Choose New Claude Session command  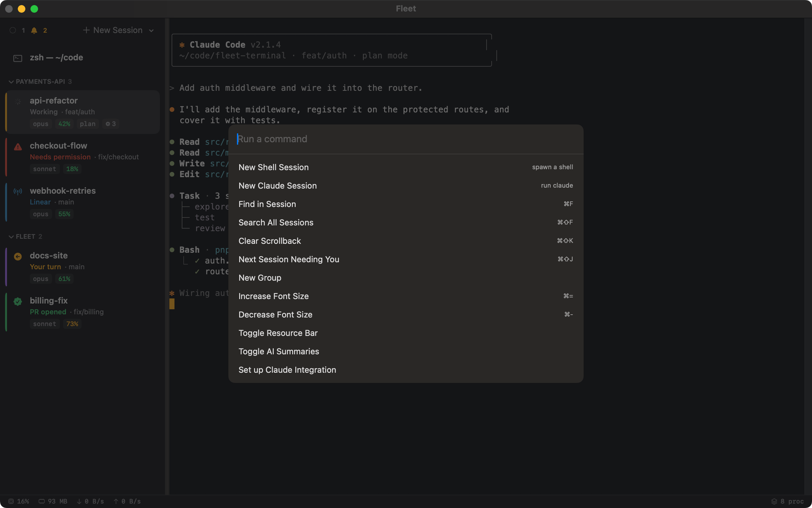(406, 186)
